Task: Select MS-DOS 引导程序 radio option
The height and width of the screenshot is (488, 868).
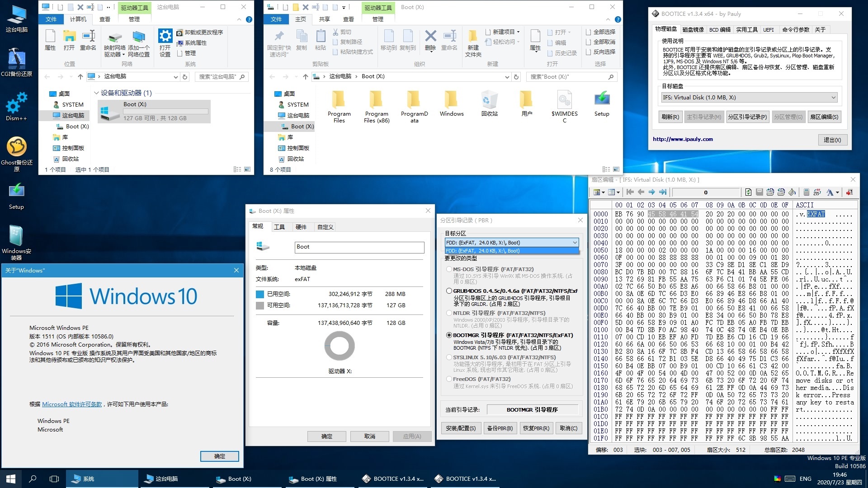Action: (x=449, y=269)
